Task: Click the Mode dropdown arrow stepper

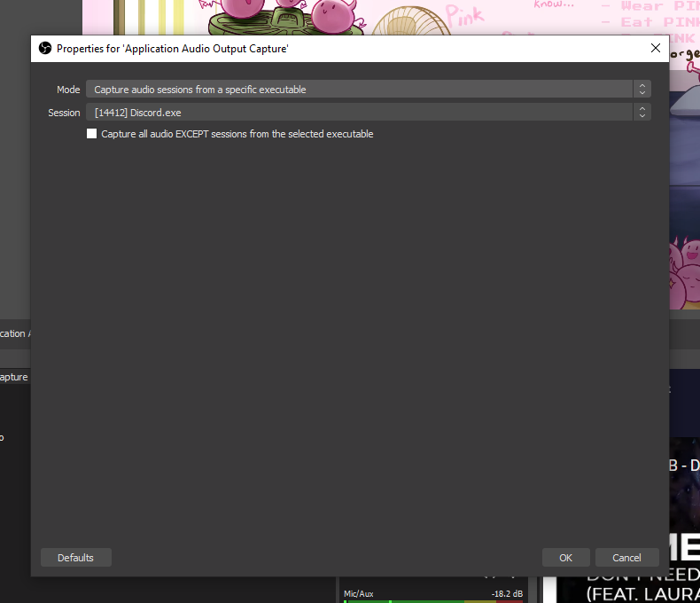Action: [x=642, y=90]
